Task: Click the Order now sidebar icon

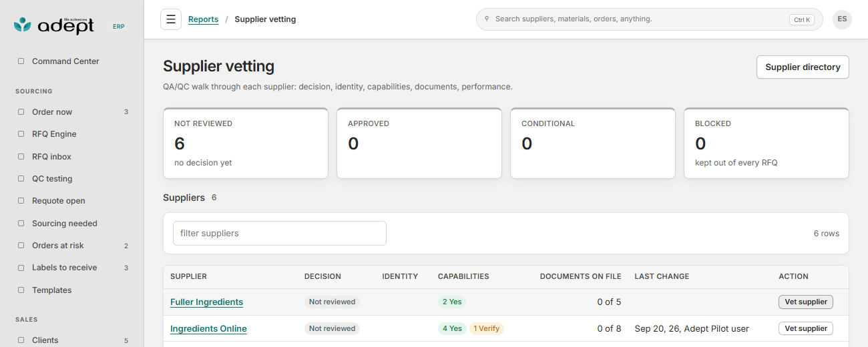Action: click(21, 112)
